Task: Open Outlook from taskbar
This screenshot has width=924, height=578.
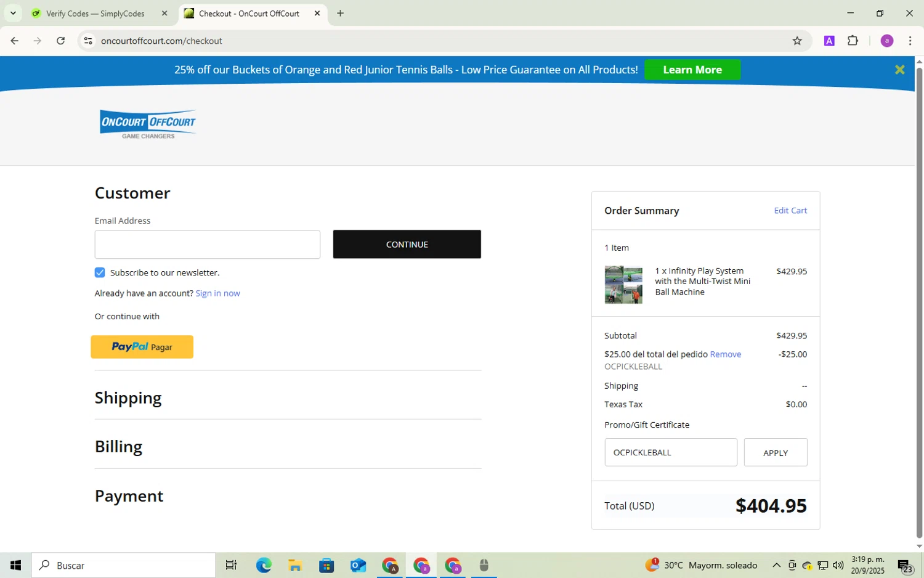Action: tap(358, 565)
